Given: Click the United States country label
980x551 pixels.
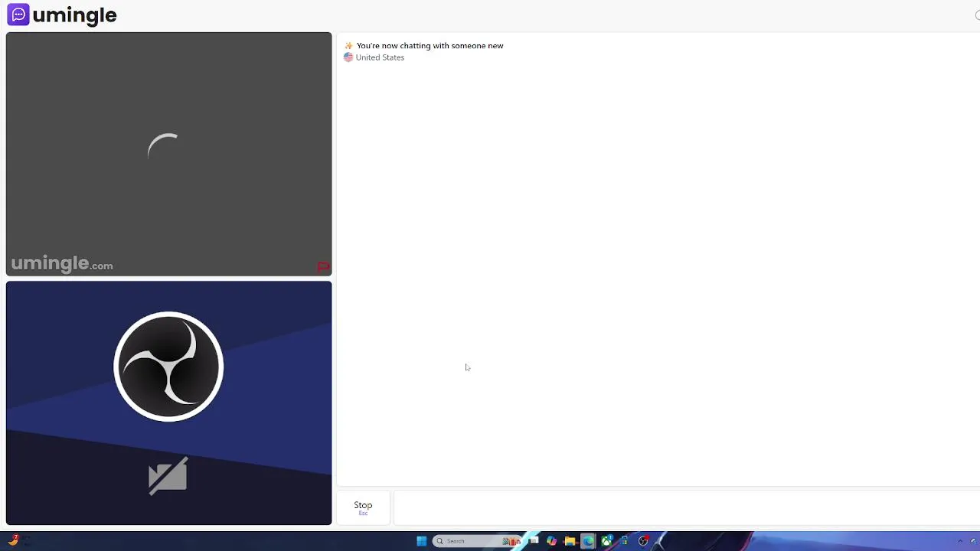Looking at the screenshot, I should [380, 57].
